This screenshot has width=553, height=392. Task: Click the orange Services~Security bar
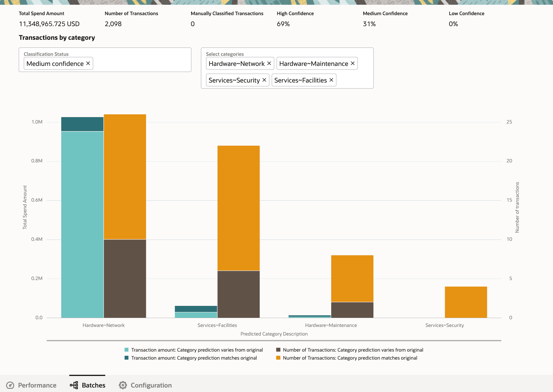(466, 302)
